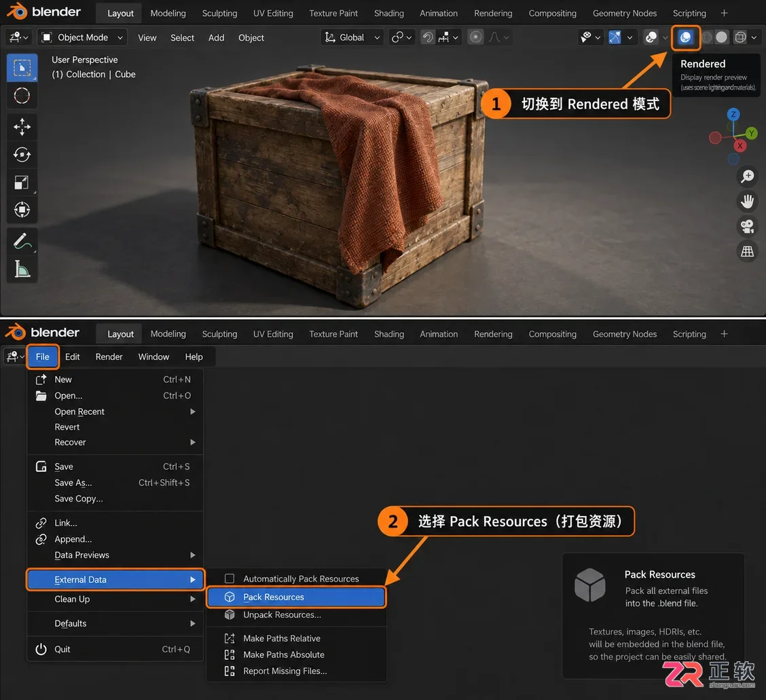Select the 3D Cursor tool
The width and height of the screenshot is (766, 700).
(x=22, y=95)
